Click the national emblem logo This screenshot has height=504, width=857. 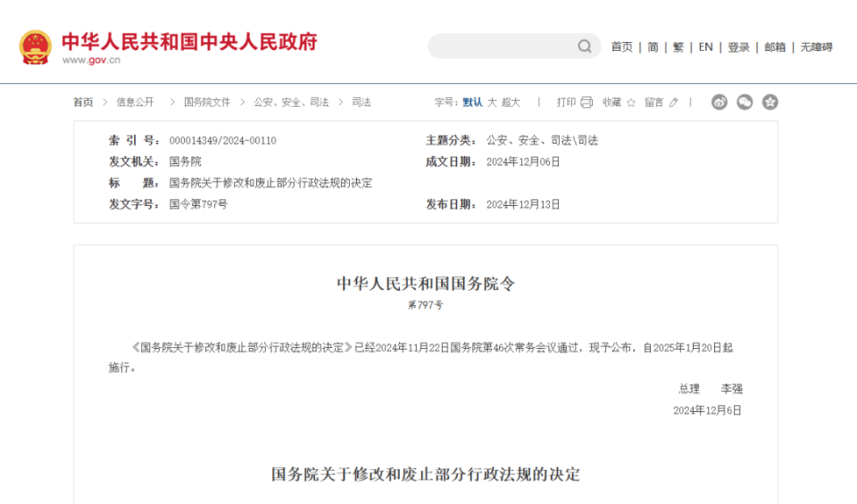[x=36, y=47]
